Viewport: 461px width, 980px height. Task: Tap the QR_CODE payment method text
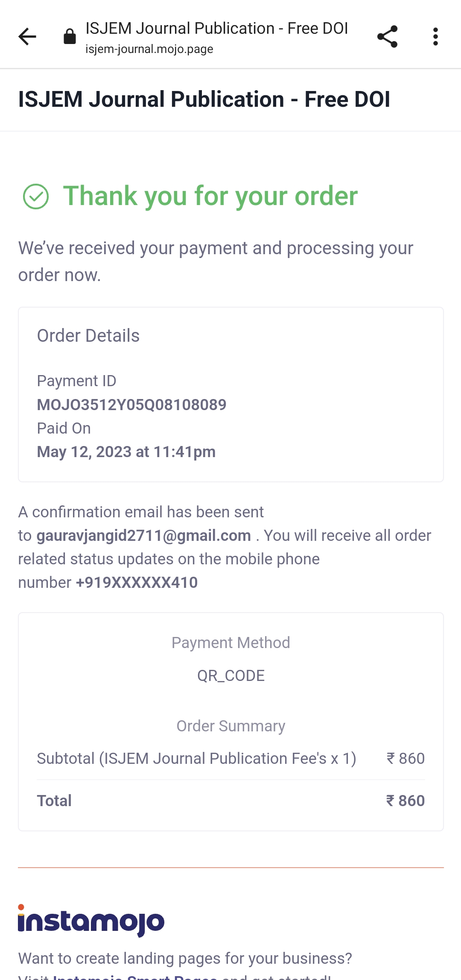(x=230, y=675)
